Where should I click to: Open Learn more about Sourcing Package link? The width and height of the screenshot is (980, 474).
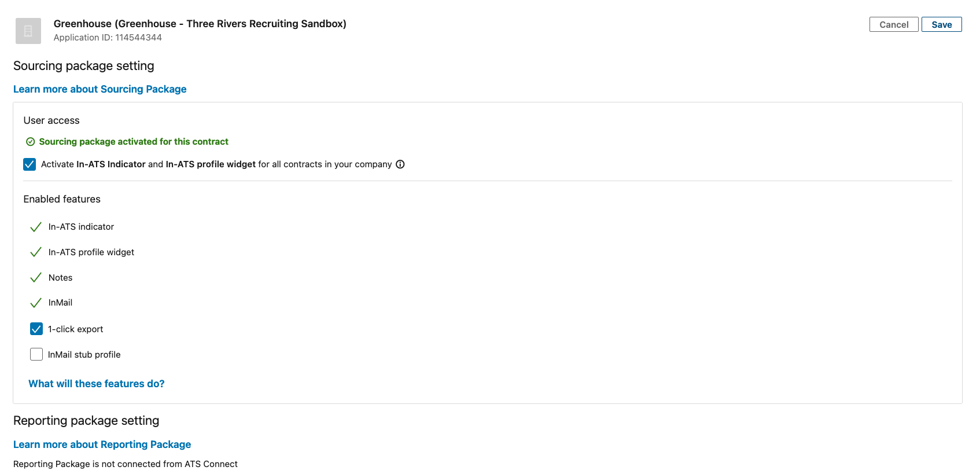click(100, 89)
